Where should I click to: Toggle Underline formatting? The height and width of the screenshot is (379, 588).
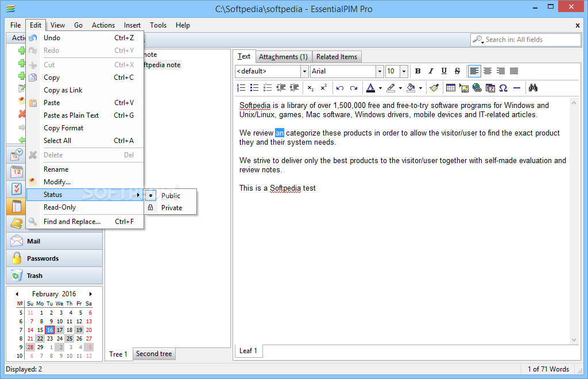tap(444, 71)
